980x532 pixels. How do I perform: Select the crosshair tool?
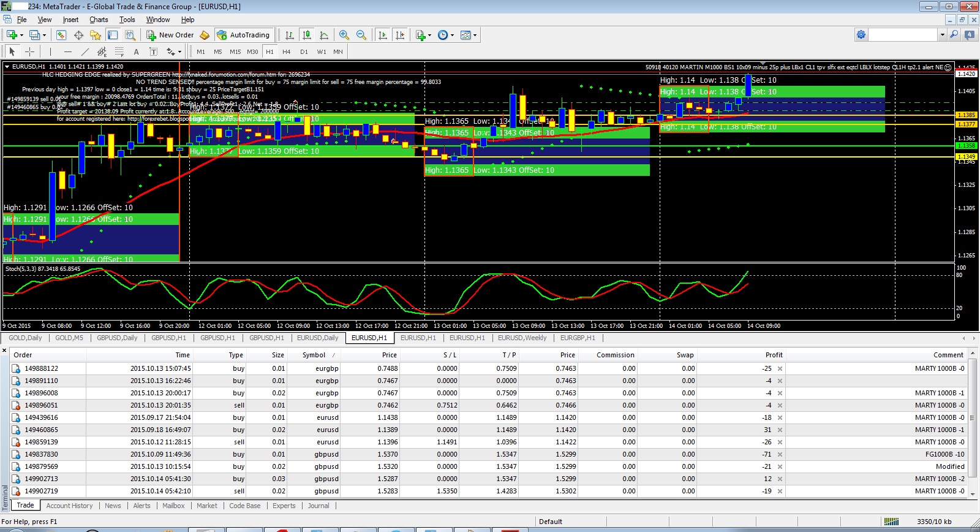click(x=29, y=51)
